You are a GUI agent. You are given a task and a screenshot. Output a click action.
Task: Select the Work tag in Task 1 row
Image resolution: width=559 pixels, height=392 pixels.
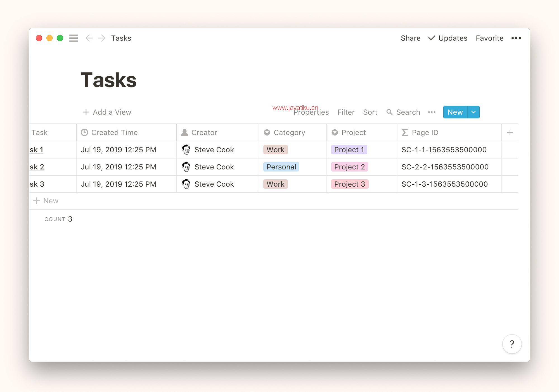275,150
